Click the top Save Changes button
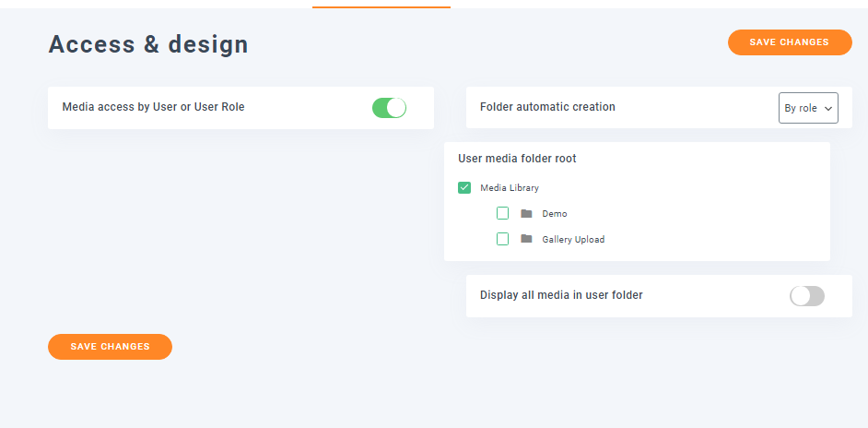This screenshot has height=428, width=868. [790, 42]
